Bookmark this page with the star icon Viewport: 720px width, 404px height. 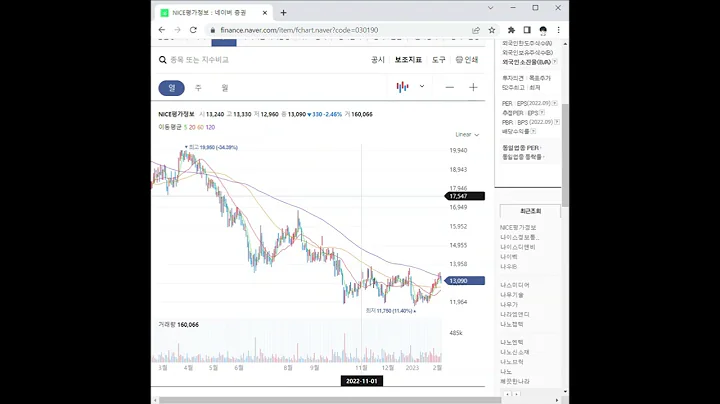tap(492, 30)
